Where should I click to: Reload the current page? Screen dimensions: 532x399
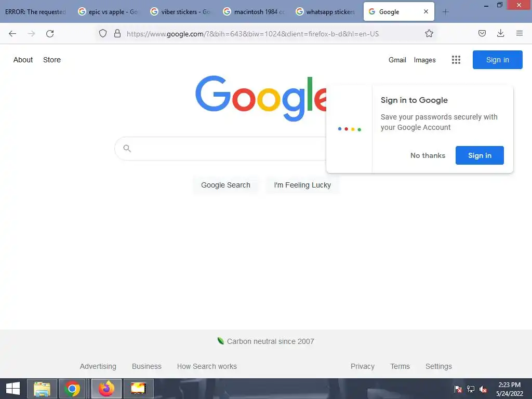[x=50, y=34]
